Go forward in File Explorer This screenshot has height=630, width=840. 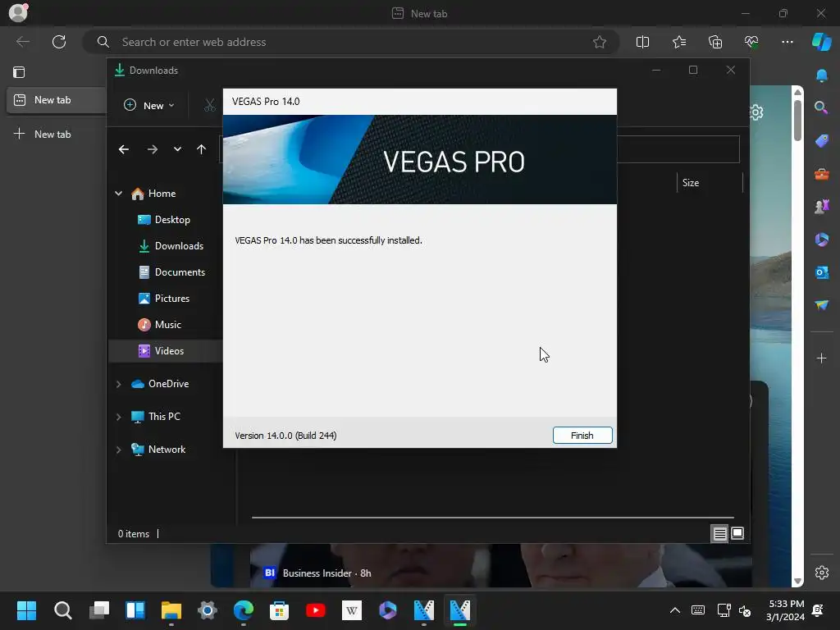152,149
